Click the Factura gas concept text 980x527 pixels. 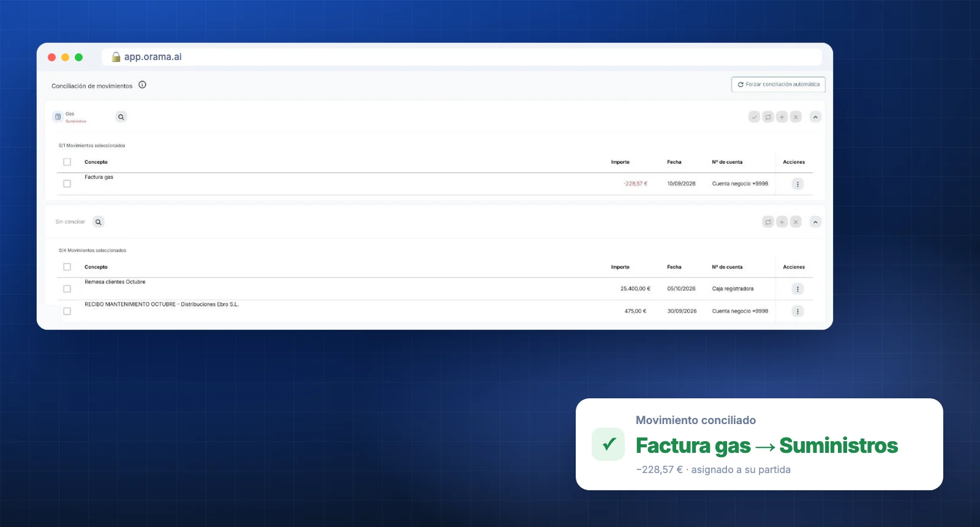point(99,177)
